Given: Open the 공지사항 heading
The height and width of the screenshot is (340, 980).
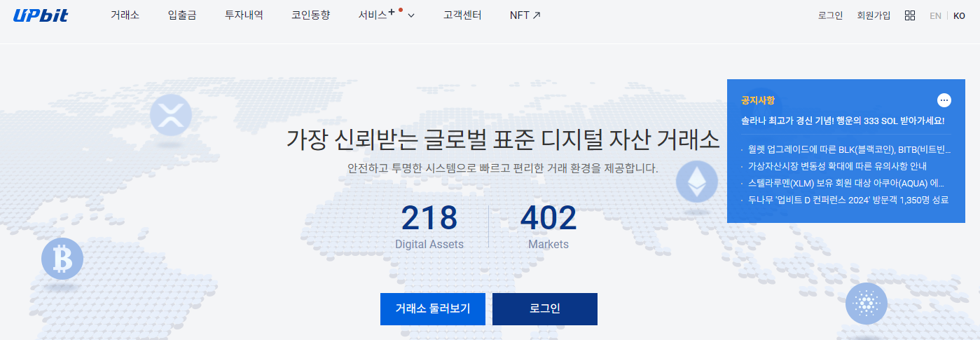Looking at the screenshot, I should click(x=758, y=100).
